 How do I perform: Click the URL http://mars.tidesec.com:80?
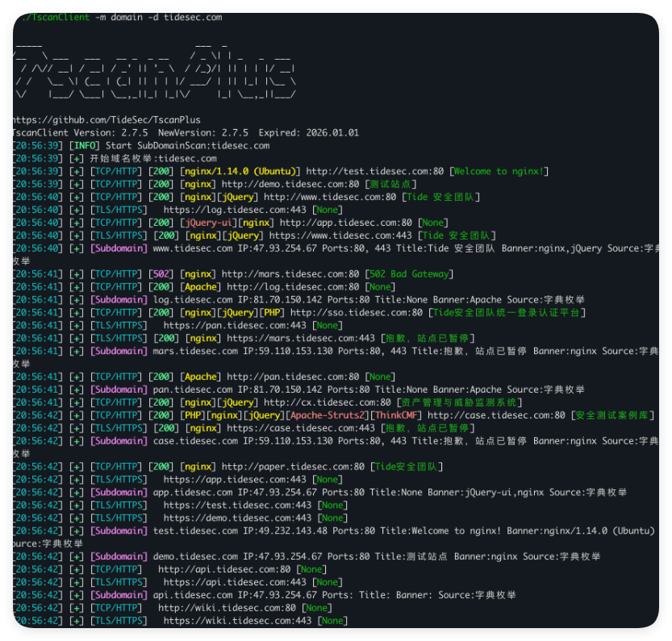tap(290, 274)
